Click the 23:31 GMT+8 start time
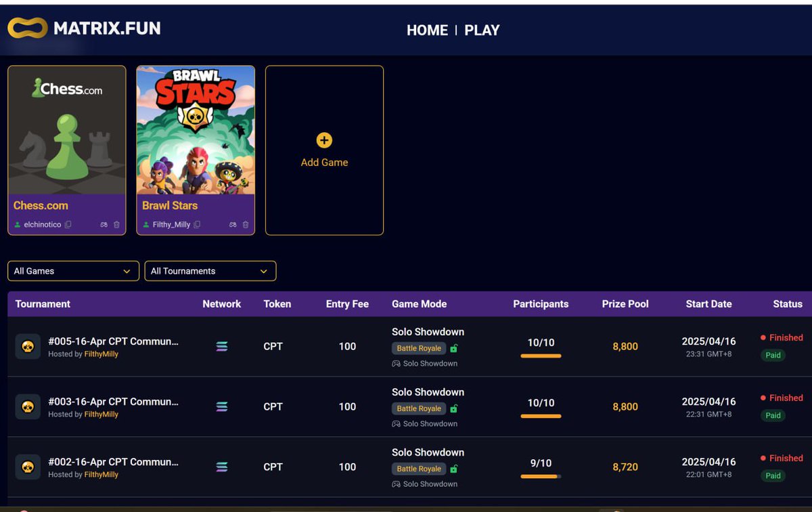The height and width of the screenshot is (512, 812). click(x=708, y=354)
